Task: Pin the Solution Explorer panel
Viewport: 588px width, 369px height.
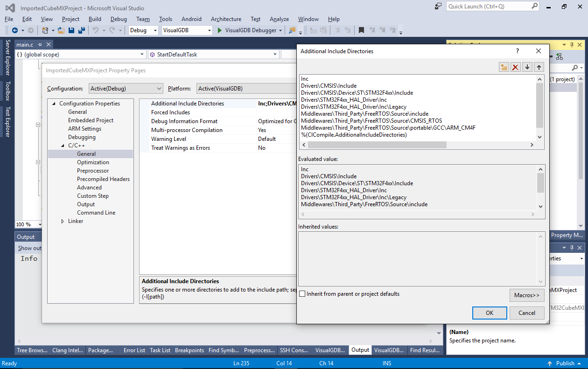Action: point(572,45)
